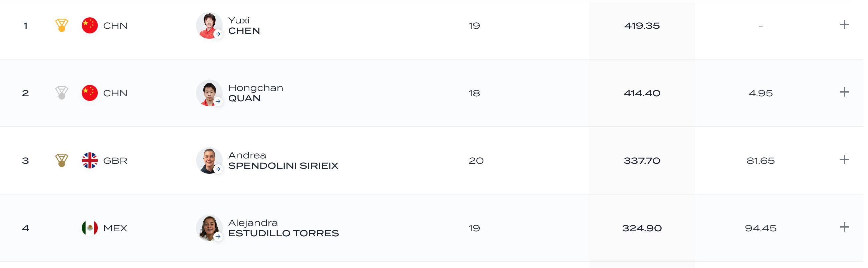Open Yuxi CHEN athlete name link
This screenshot has width=868, height=268.
244,25
